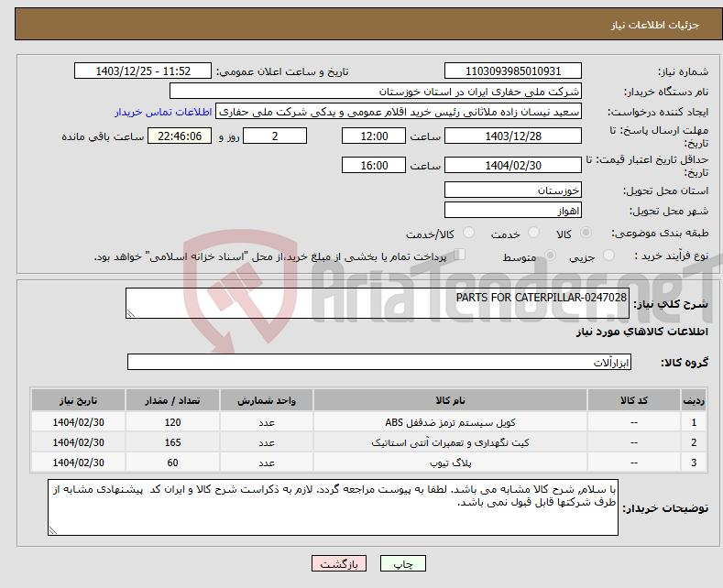Click the announcement date field 1403/12/25 - 11:52
Viewport: 723px width, 588px height.
point(143,71)
